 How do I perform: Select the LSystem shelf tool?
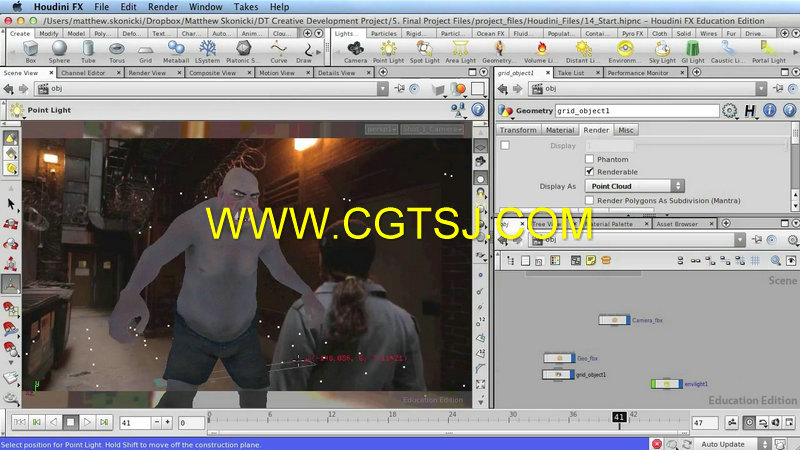[207, 52]
